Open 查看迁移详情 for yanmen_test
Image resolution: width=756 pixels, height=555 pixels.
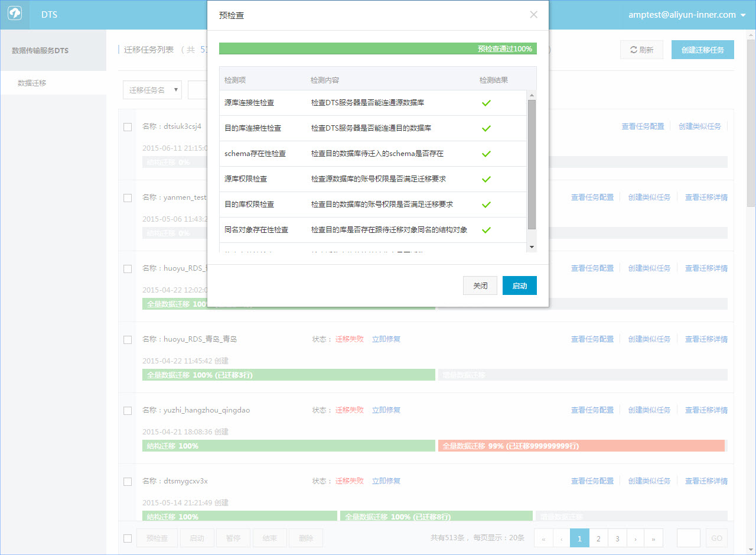pos(706,197)
